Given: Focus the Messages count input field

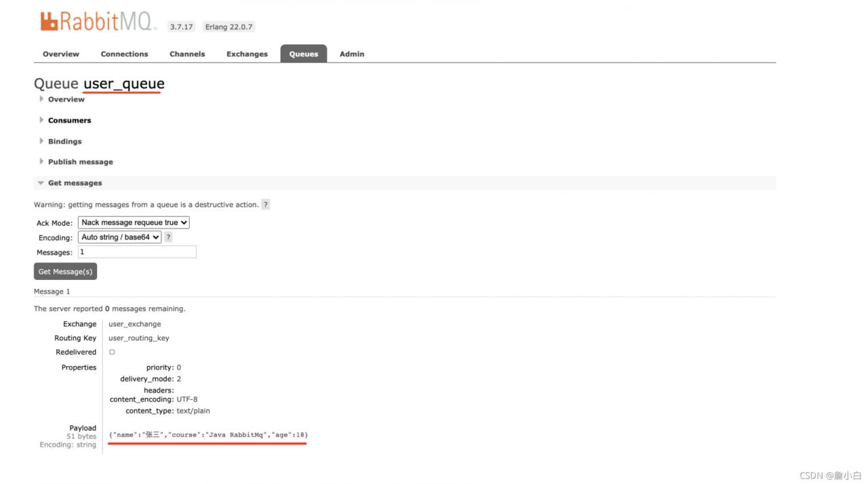Looking at the screenshot, I should pyautogui.click(x=137, y=252).
